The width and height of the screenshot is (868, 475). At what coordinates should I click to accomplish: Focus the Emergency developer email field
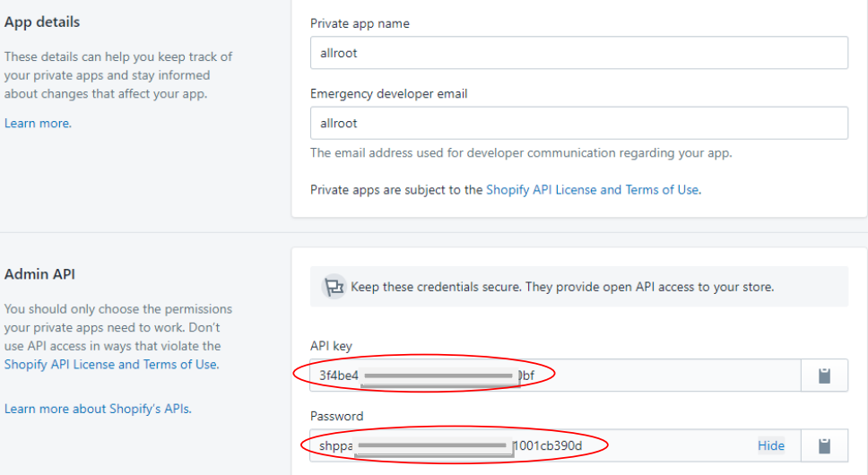tap(579, 124)
